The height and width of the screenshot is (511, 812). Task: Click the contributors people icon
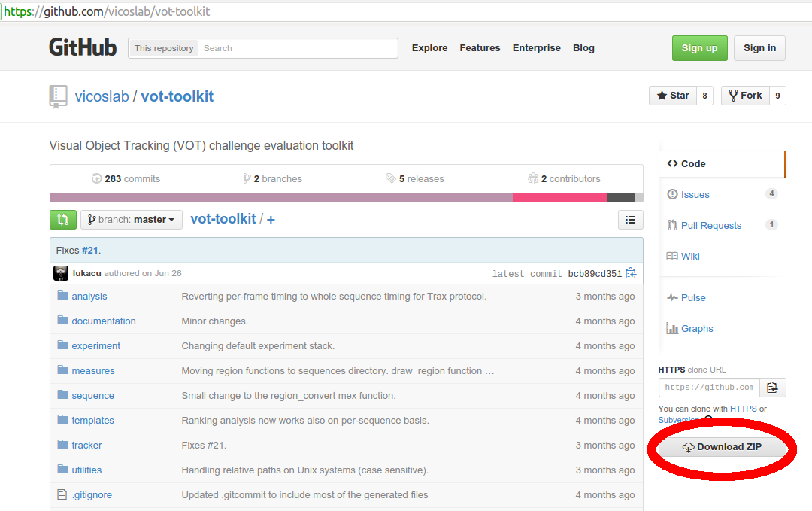point(533,179)
